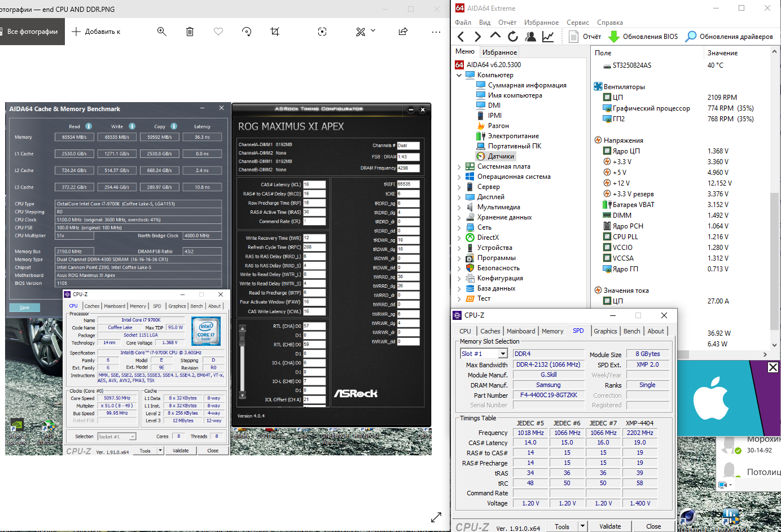Expand the Хранение данных node

tap(459, 217)
